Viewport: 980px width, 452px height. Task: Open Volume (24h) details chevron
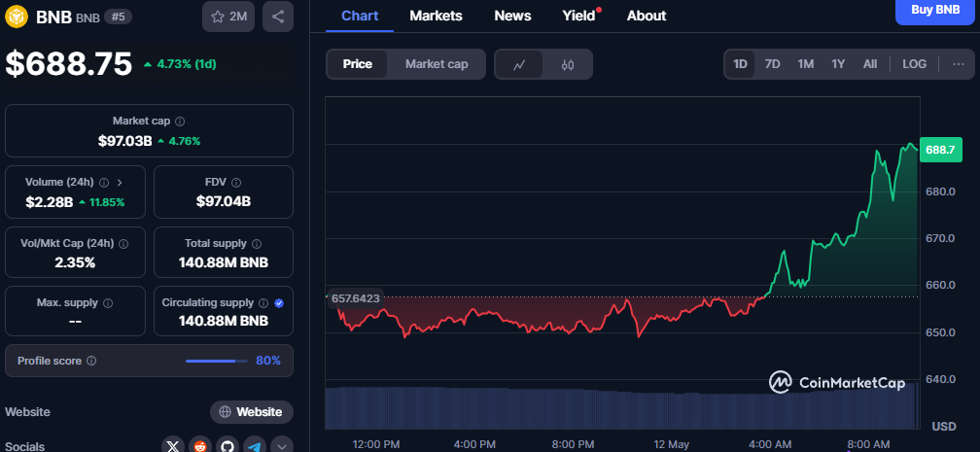120,183
